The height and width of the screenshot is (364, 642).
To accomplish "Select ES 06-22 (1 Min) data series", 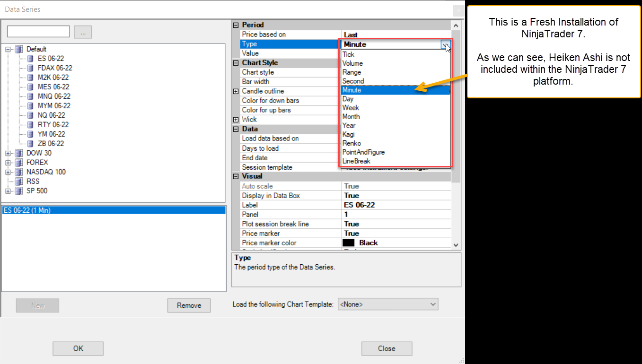I will click(x=114, y=210).
